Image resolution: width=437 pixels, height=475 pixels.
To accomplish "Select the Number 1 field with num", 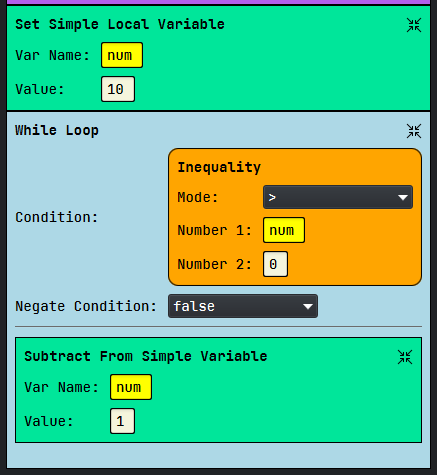I will click(x=284, y=230).
